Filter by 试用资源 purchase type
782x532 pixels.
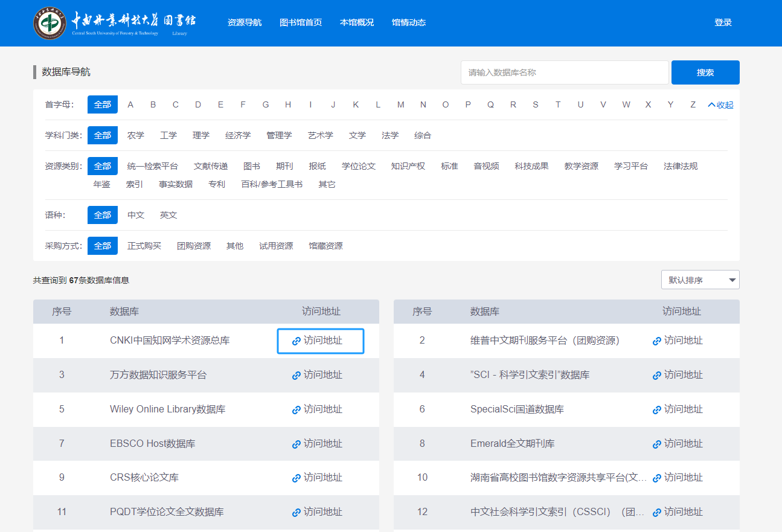tap(276, 246)
